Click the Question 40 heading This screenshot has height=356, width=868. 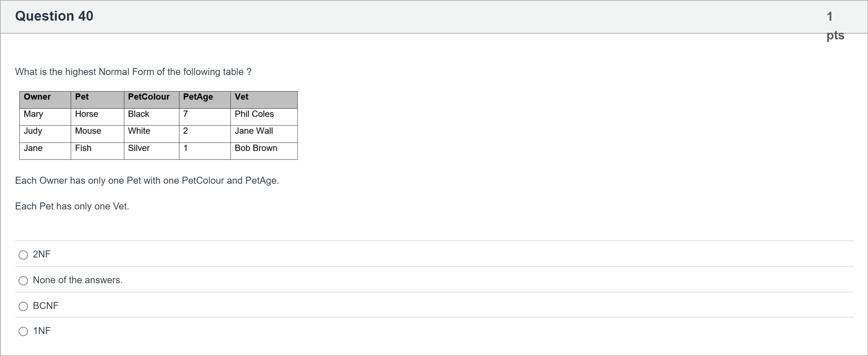pos(54,16)
